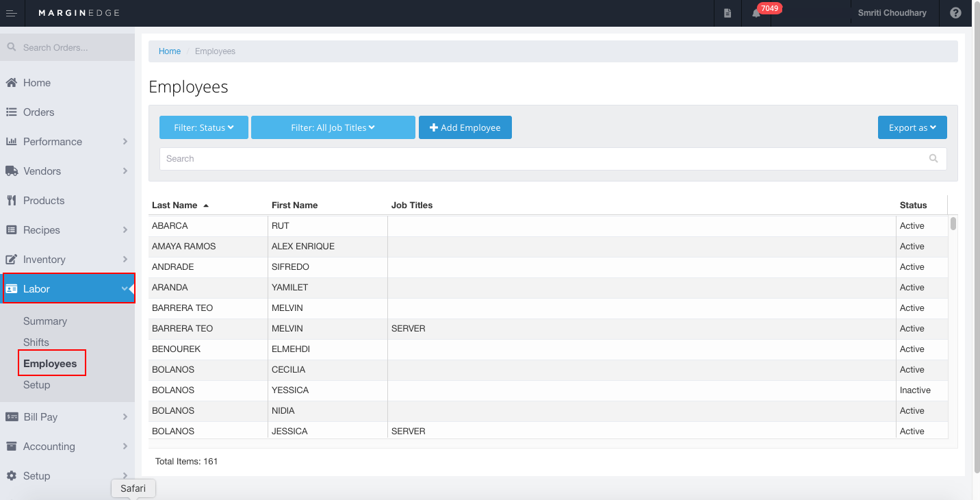Toggle the hamburger sidebar menu icon
This screenshot has width=980, height=500.
(x=12, y=13)
